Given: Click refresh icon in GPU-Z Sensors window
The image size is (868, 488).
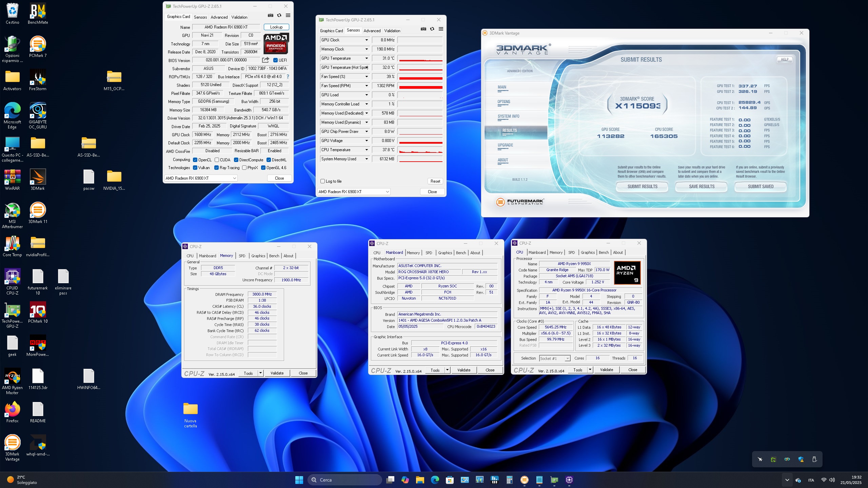Looking at the screenshot, I should 432,29.
